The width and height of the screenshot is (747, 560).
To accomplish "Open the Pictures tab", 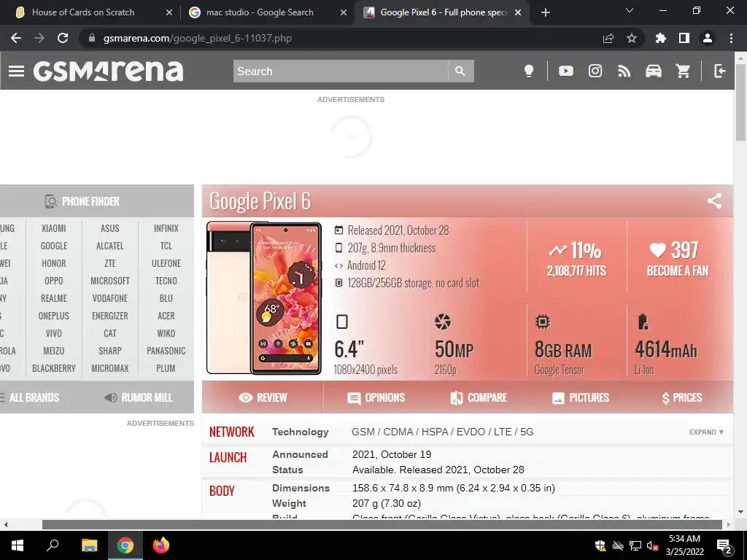I will (x=580, y=397).
